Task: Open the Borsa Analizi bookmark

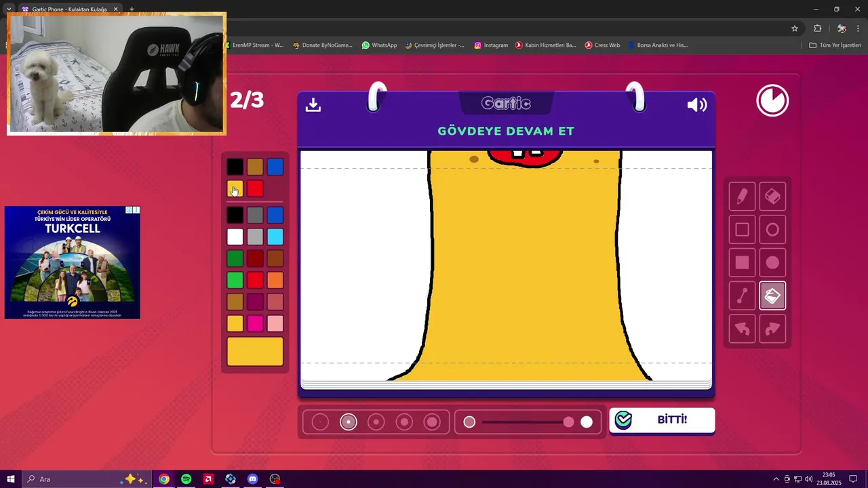Action: point(657,45)
